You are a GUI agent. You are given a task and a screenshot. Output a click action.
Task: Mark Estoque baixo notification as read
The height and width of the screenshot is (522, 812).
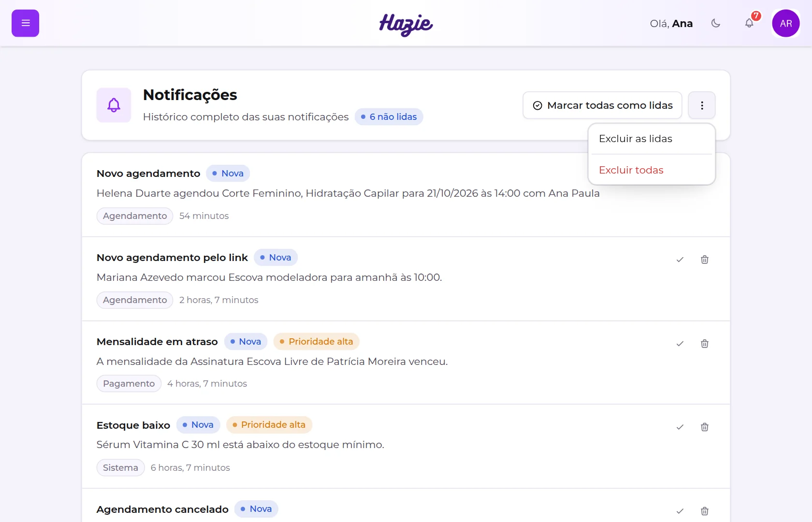click(680, 427)
